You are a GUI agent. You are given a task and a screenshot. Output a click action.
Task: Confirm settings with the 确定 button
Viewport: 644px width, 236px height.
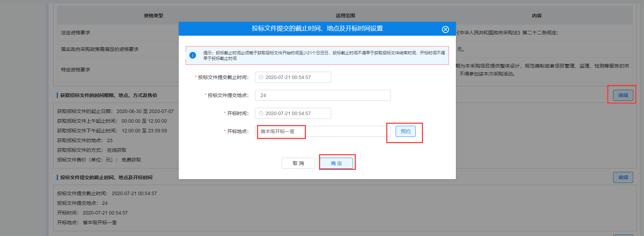[x=336, y=163]
